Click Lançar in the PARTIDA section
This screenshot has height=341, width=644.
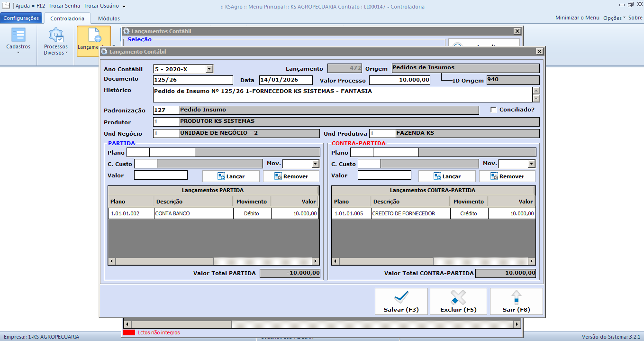pyautogui.click(x=231, y=176)
